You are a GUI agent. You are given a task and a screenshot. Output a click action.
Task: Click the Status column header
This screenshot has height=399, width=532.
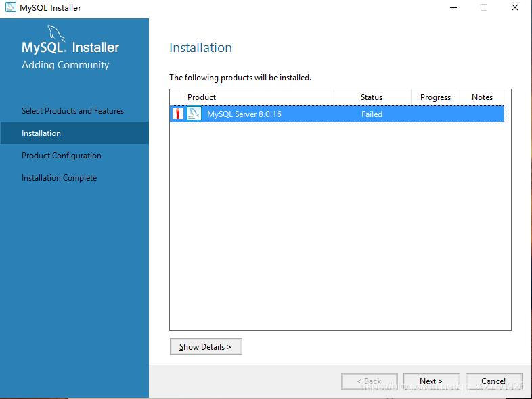[x=372, y=97]
